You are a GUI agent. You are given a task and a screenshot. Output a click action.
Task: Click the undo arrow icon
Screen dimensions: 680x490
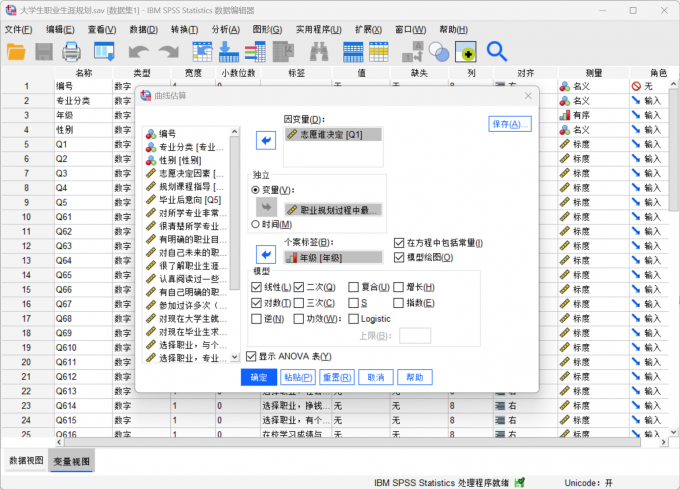click(139, 52)
